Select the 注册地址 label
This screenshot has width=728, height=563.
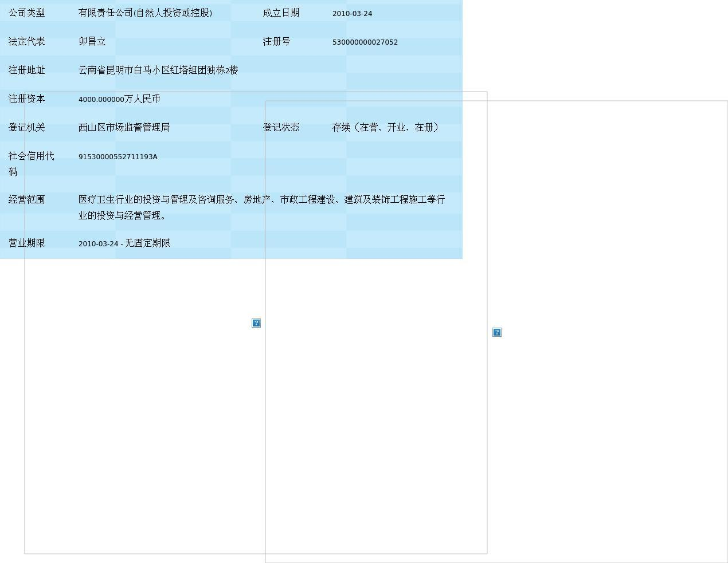27,70
